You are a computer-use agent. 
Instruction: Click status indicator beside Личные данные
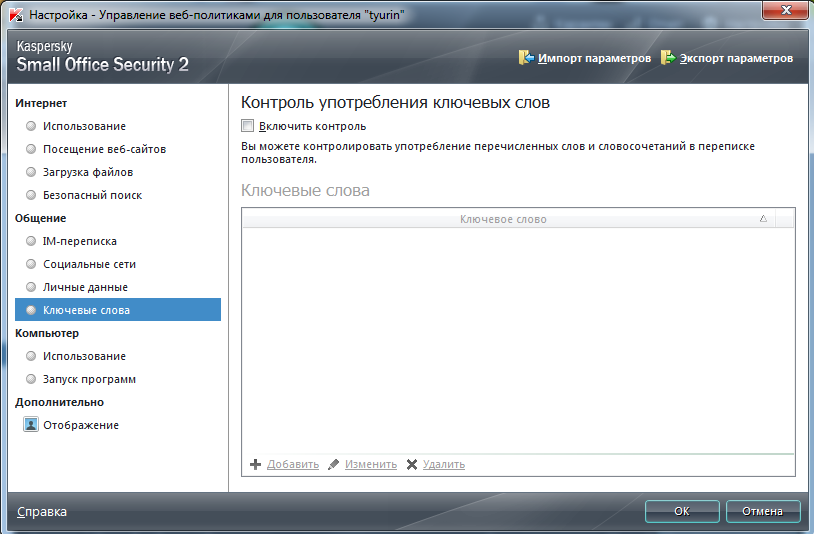click(31, 286)
